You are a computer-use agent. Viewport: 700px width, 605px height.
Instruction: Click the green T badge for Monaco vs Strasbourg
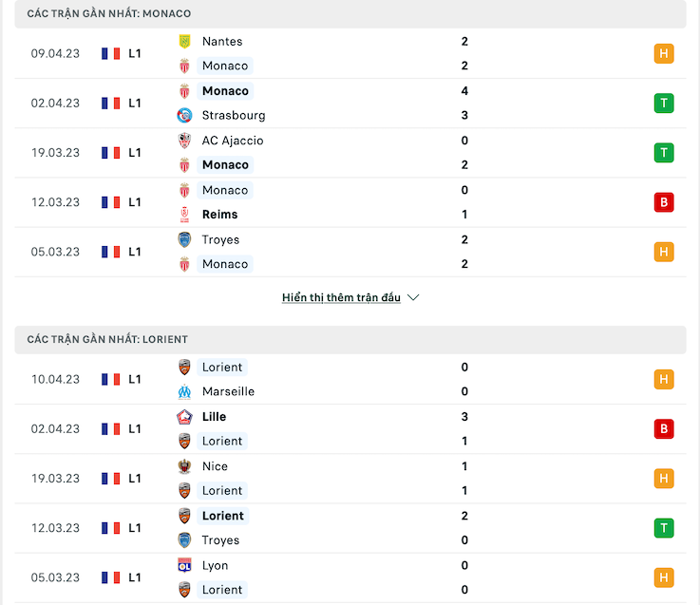point(664,104)
